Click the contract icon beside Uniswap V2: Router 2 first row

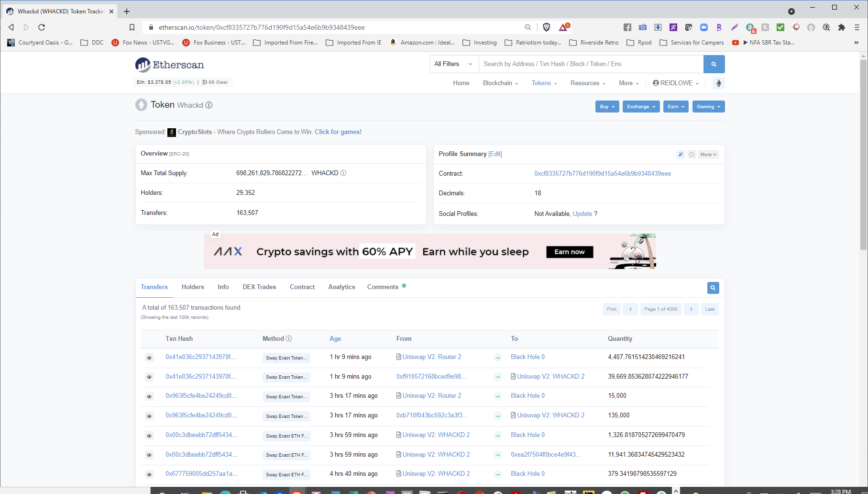click(399, 357)
